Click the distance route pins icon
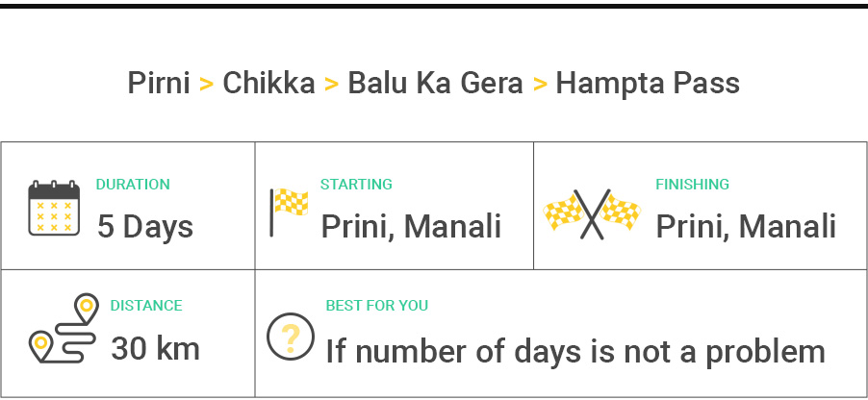 pyautogui.click(x=64, y=329)
